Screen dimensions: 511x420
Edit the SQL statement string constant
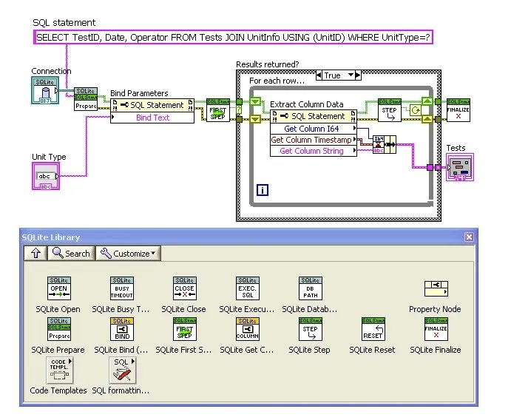coord(233,37)
